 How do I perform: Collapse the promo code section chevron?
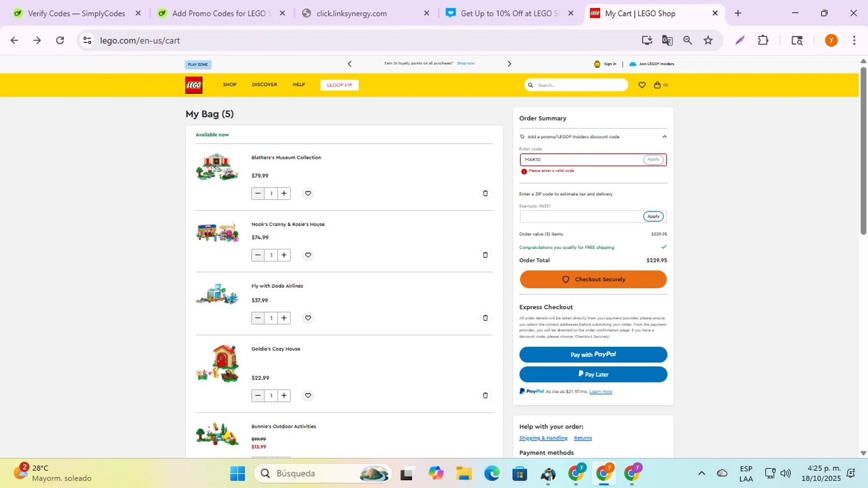664,137
